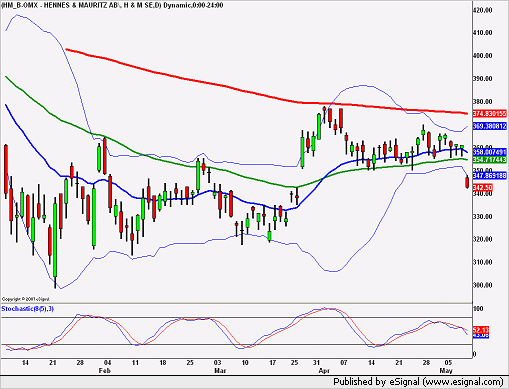Click the 400.00 price axis label
This screenshot has height=389, width=509.
pyautogui.click(x=483, y=56)
